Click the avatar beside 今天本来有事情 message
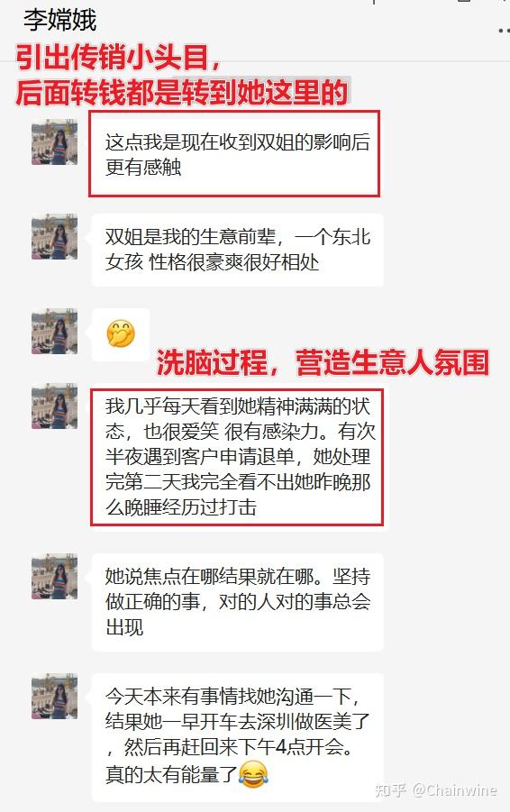The image size is (510, 812). click(x=54, y=697)
